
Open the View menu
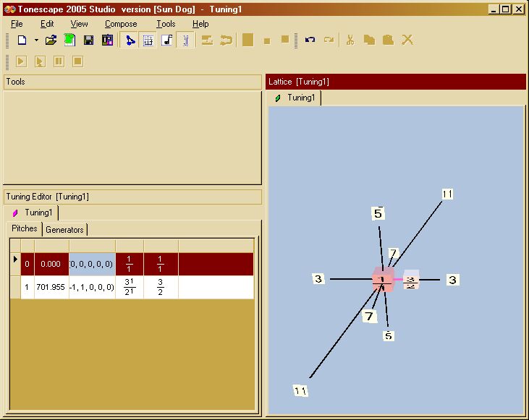79,24
